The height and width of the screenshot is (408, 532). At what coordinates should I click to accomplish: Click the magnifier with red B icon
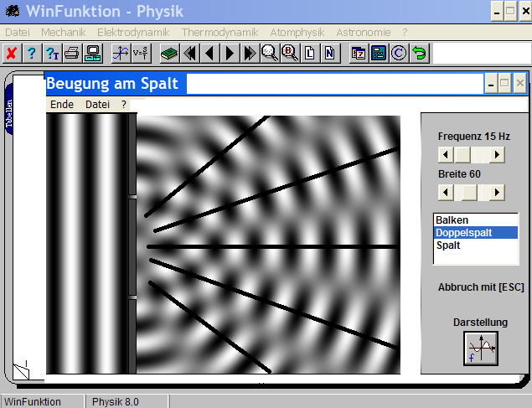tap(290, 54)
